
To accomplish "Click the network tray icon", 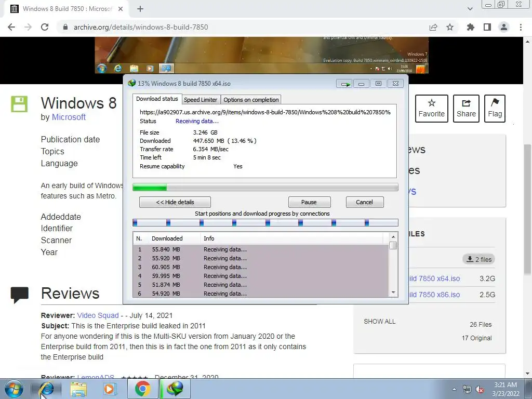I will [467, 390].
